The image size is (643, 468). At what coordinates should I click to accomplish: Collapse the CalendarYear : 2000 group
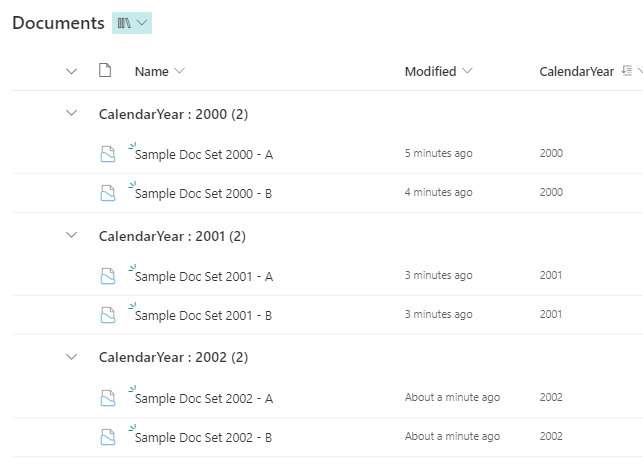tap(71, 114)
